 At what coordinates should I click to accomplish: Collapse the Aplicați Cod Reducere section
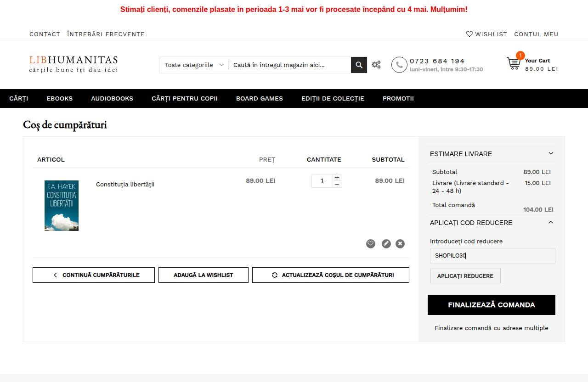492,223
